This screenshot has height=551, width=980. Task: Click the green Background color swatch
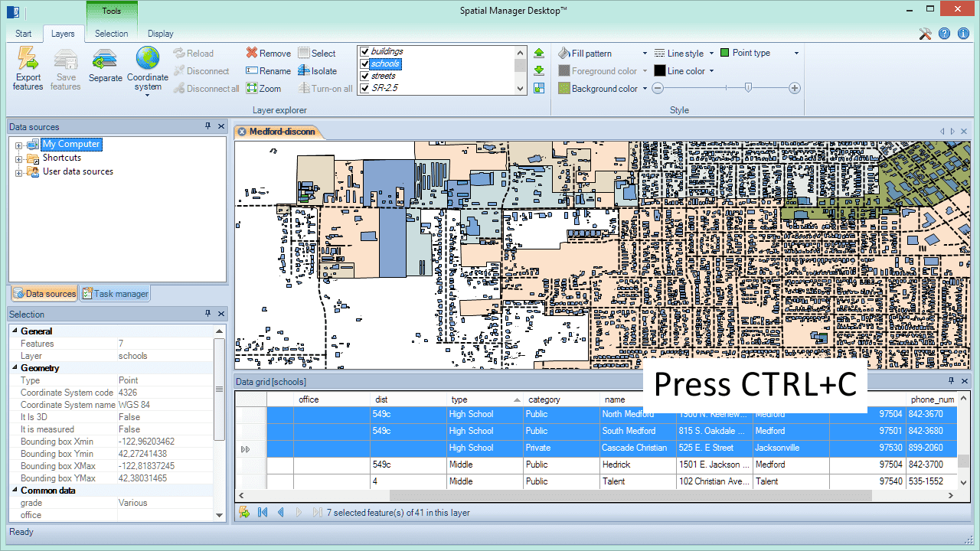tap(564, 89)
